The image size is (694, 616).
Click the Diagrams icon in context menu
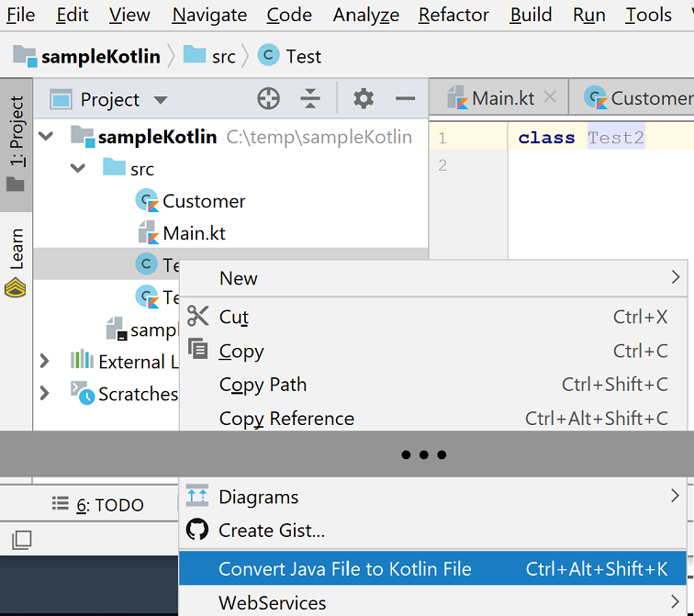tap(197, 497)
